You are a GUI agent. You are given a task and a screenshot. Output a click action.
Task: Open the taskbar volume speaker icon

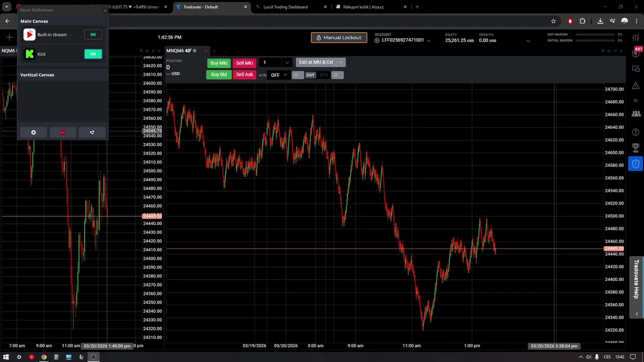589,357
